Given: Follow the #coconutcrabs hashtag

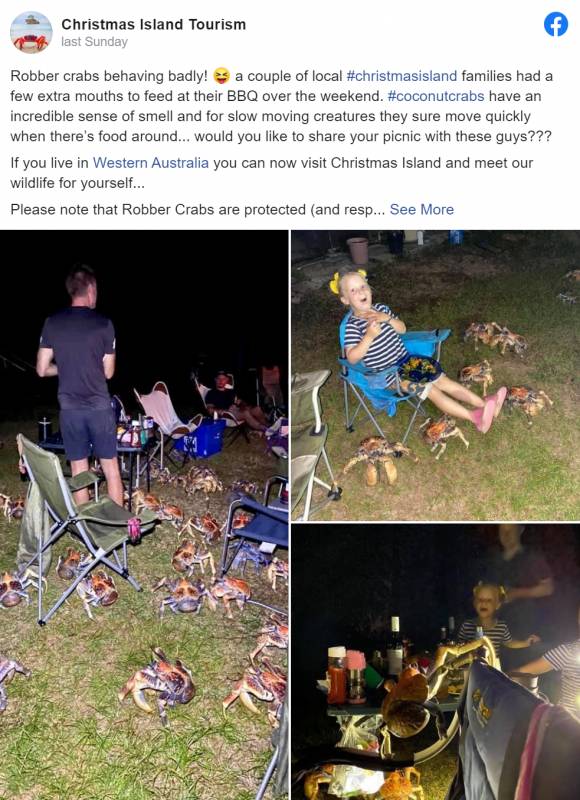Looking at the screenshot, I should click(x=436, y=96).
